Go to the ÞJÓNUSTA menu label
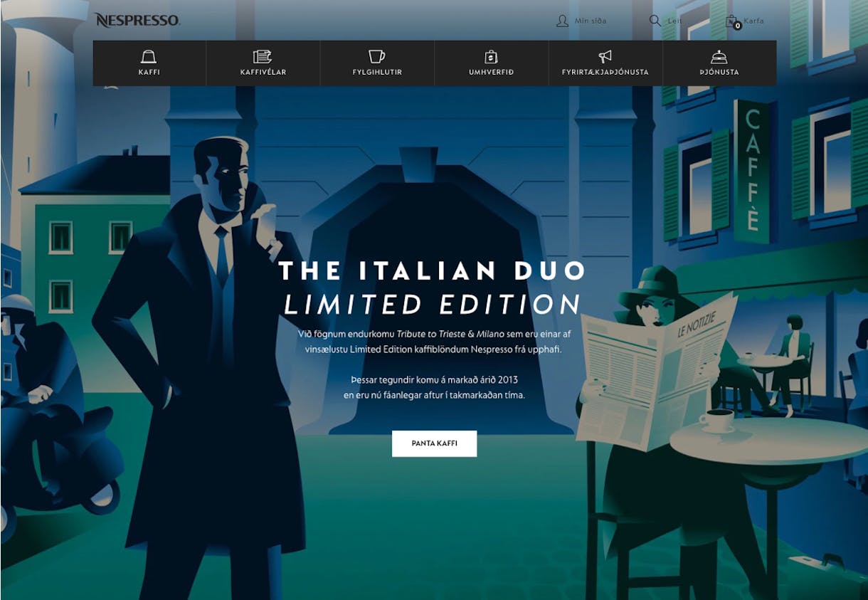The image size is (868, 600). (719, 73)
